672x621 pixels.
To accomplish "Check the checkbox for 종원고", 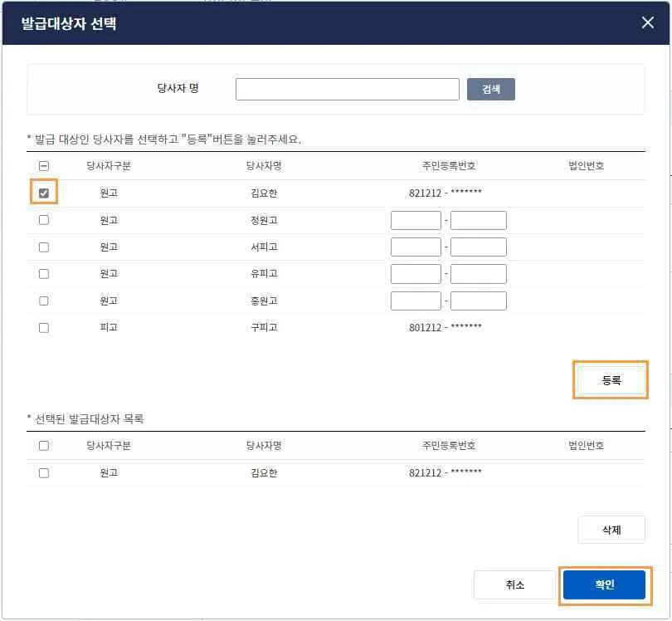I will coord(44,301).
